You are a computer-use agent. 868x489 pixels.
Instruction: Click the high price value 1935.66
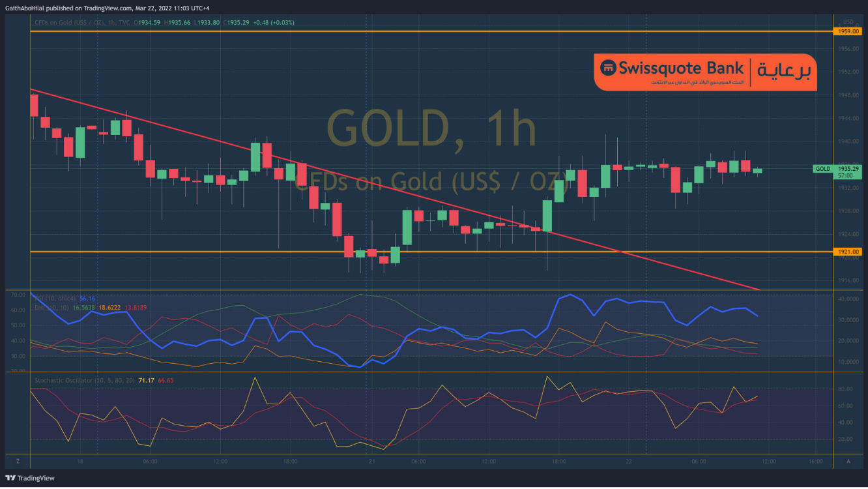click(179, 22)
